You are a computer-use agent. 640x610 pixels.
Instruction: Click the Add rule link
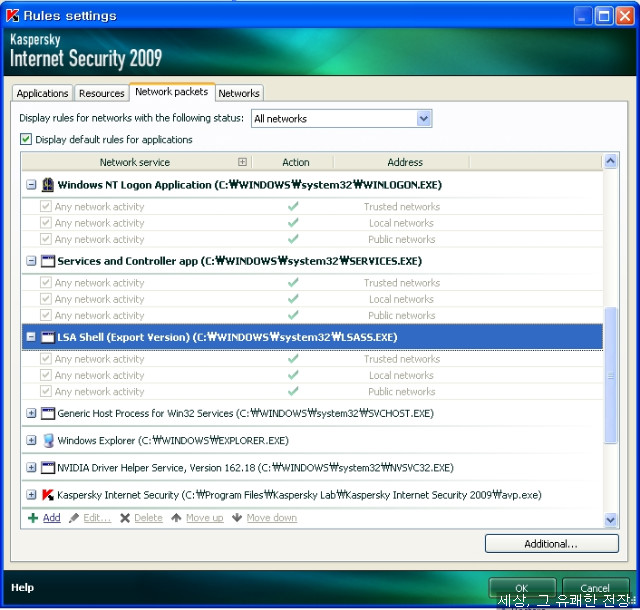coord(52,518)
